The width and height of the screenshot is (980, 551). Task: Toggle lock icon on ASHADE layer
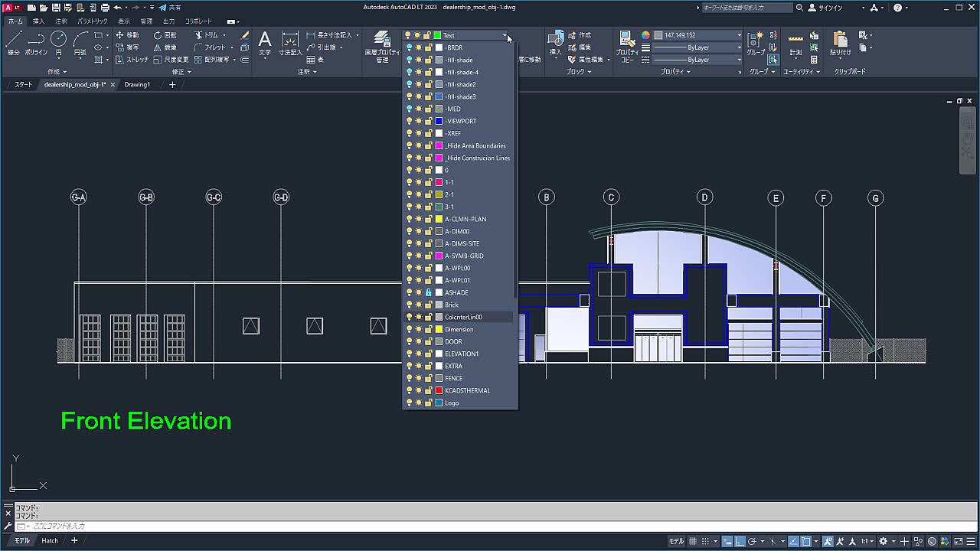pyautogui.click(x=429, y=292)
